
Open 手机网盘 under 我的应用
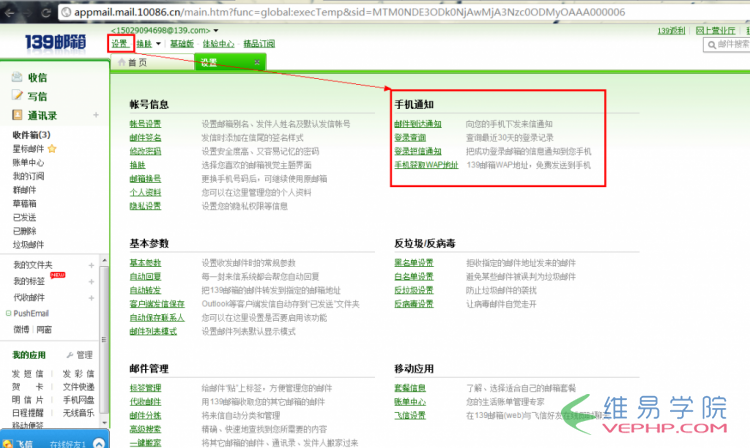78,400
